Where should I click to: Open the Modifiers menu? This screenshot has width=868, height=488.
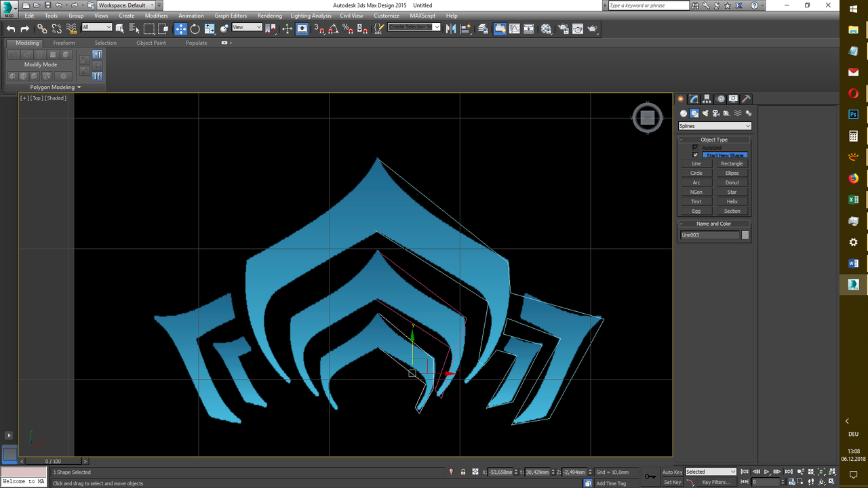pyautogui.click(x=156, y=16)
